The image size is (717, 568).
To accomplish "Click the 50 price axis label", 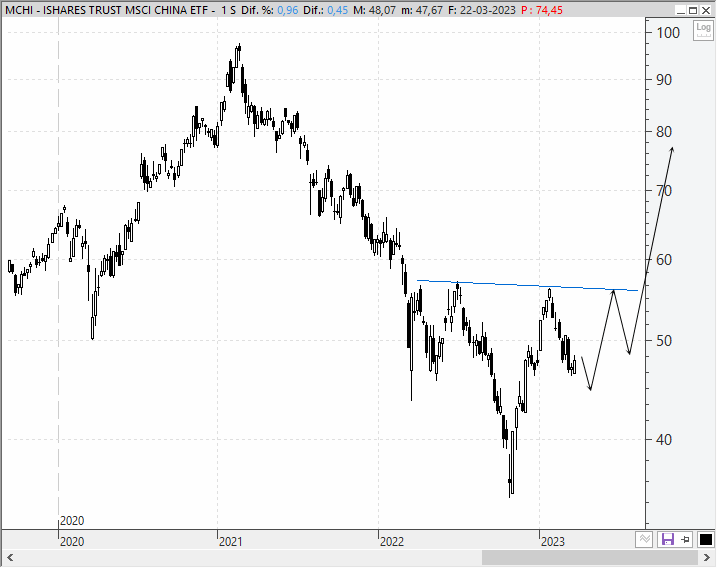I will 664,340.
